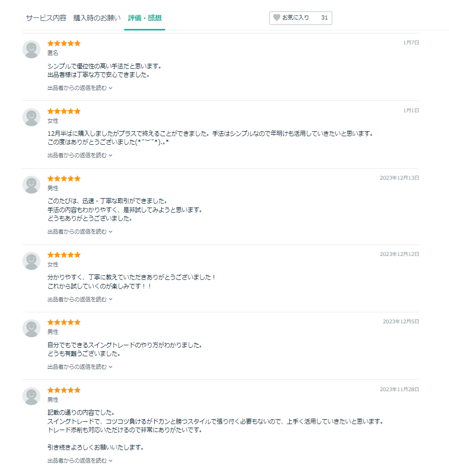Select the 評価・感想 tab

pos(145,18)
